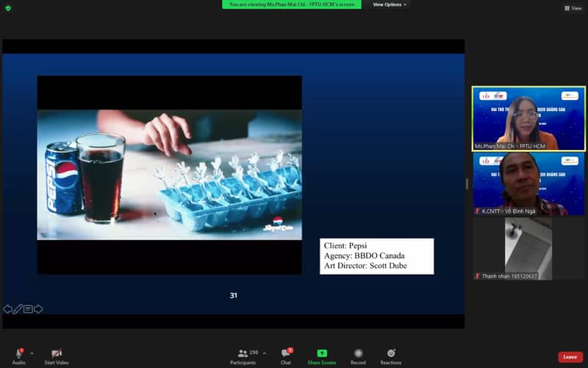
Task: Click the Record button
Action: (x=358, y=356)
